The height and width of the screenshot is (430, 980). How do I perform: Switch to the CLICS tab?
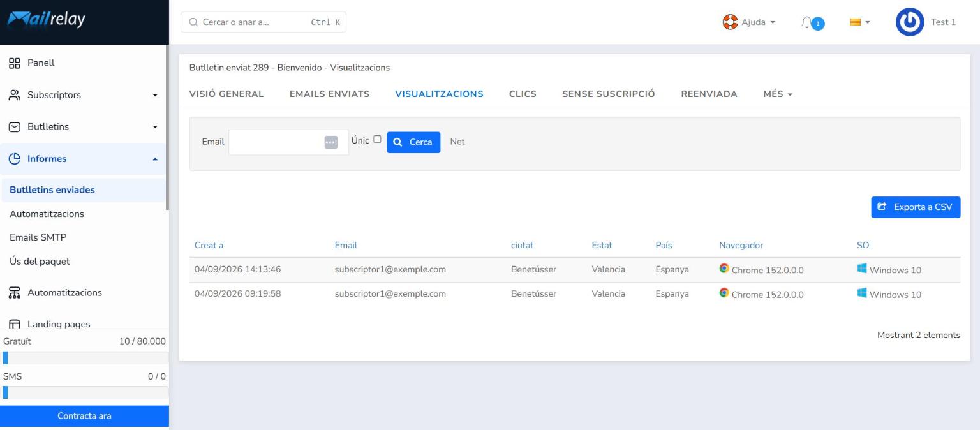click(523, 94)
